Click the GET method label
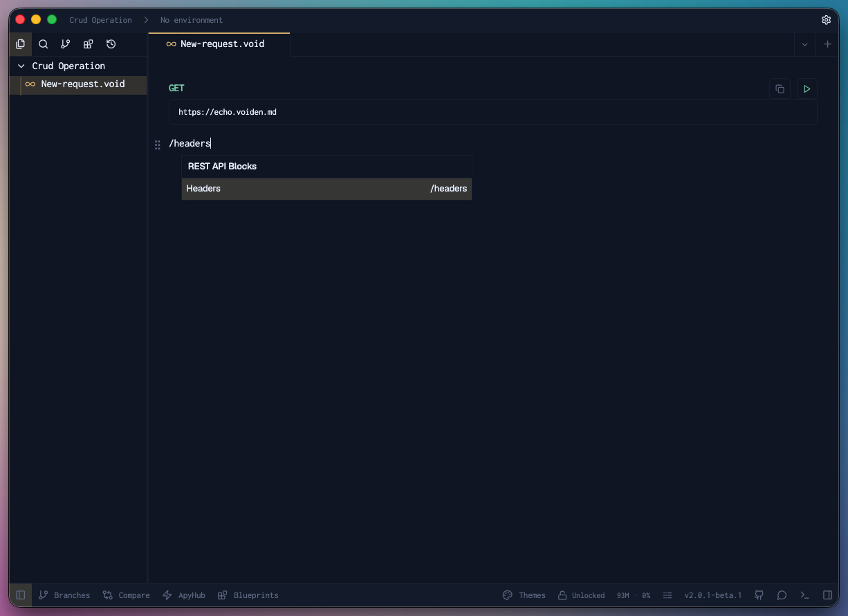This screenshot has height=616, width=848. pos(176,88)
